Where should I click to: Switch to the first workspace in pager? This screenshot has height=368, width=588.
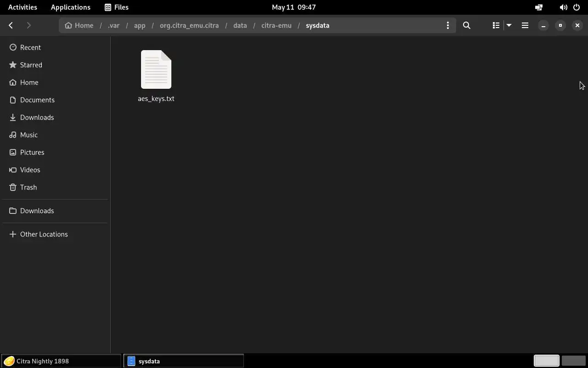[x=546, y=361]
